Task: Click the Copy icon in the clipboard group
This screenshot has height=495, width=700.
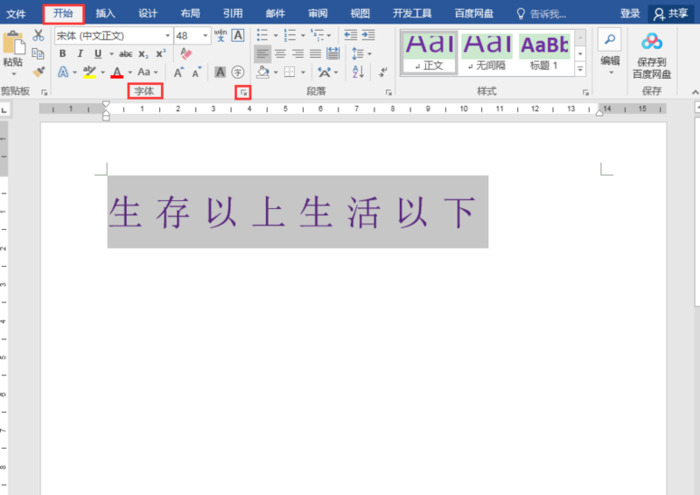Action: click(38, 54)
